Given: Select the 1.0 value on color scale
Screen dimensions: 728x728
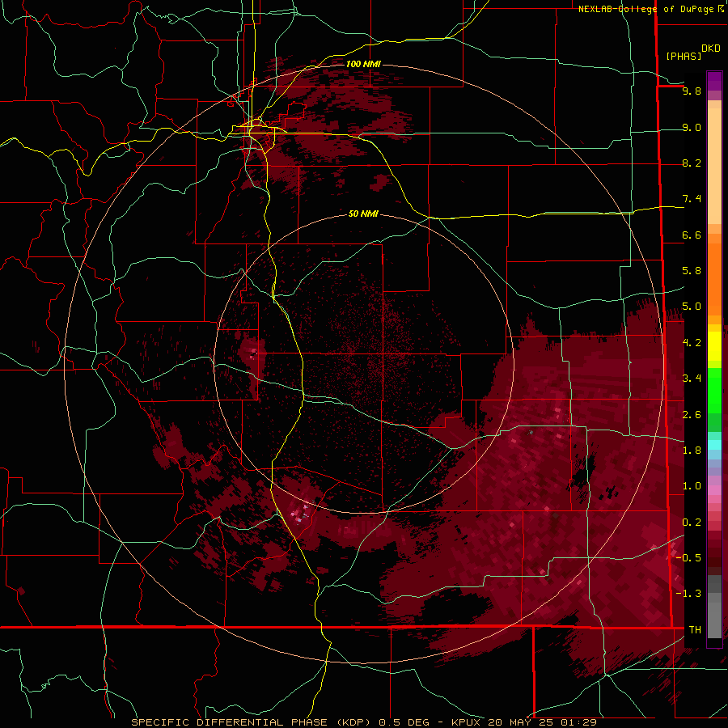Looking at the screenshot, I should coord(692,486).
